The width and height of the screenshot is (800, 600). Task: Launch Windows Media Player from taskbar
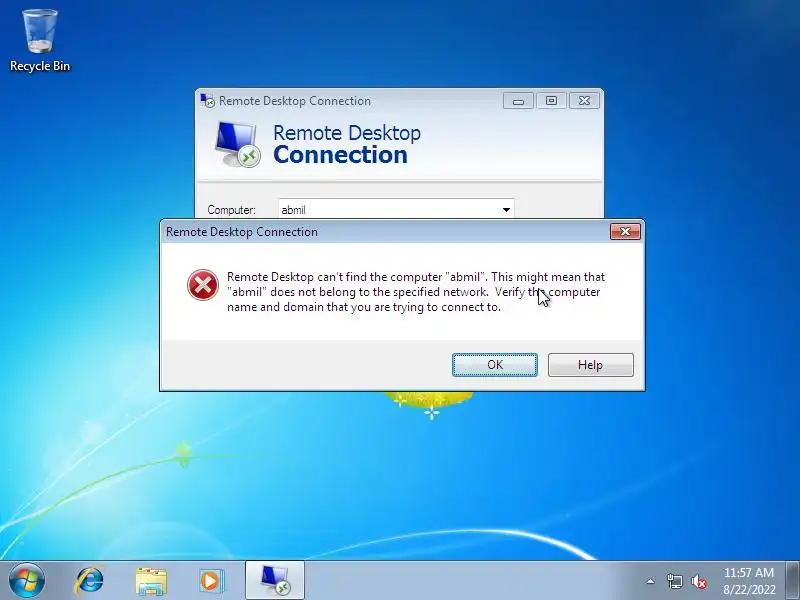pyautogui.click(x=211, y=581)
